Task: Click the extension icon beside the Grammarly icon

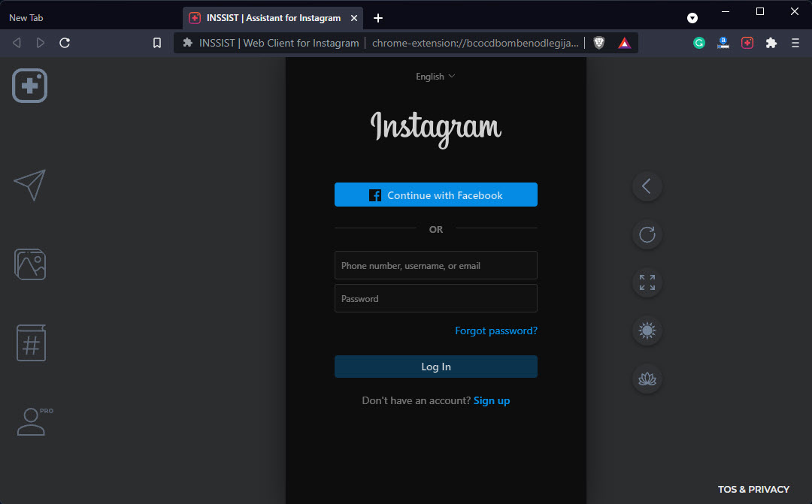Action: pos(723,43)
